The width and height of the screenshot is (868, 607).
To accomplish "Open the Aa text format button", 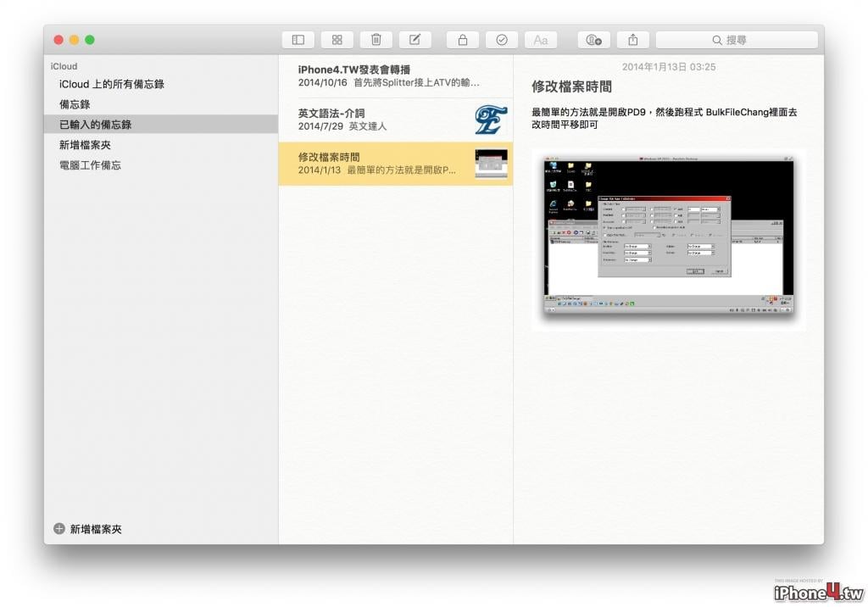I will pyautogui.click(x=541, y=40).
